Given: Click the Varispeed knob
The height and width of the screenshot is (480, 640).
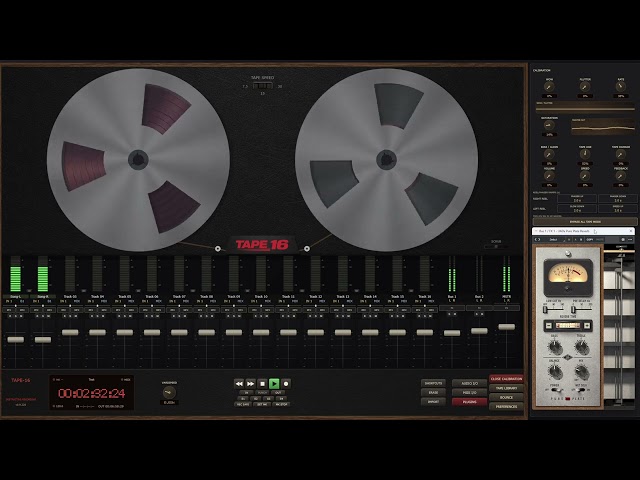Looking at the screenshot, I should [169, 393].
